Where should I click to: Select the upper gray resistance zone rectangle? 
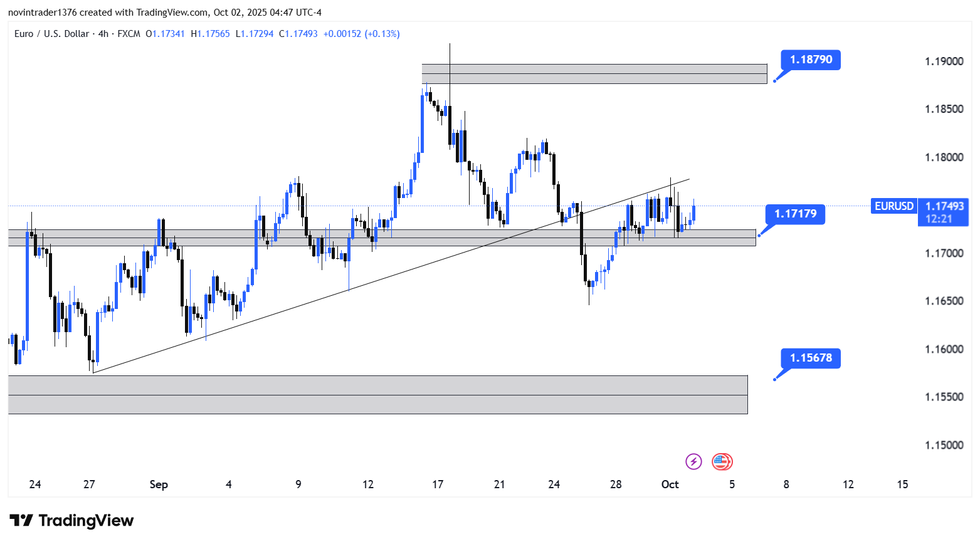594,74
